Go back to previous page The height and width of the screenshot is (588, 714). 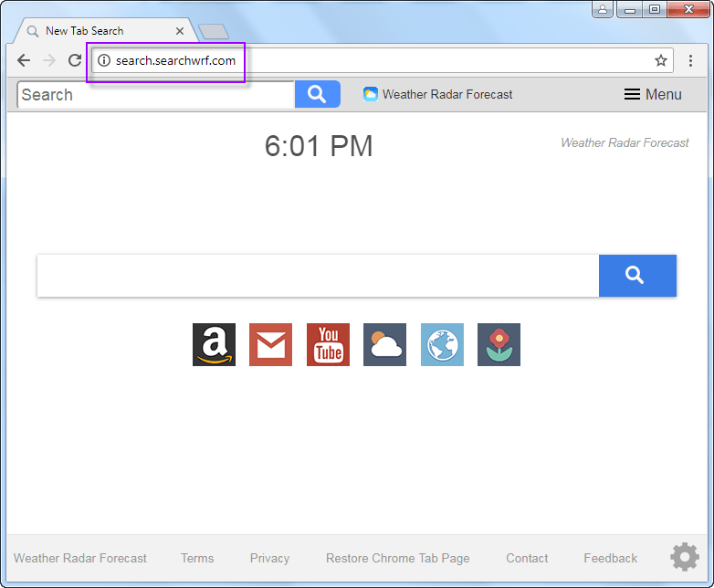(24, 61)
